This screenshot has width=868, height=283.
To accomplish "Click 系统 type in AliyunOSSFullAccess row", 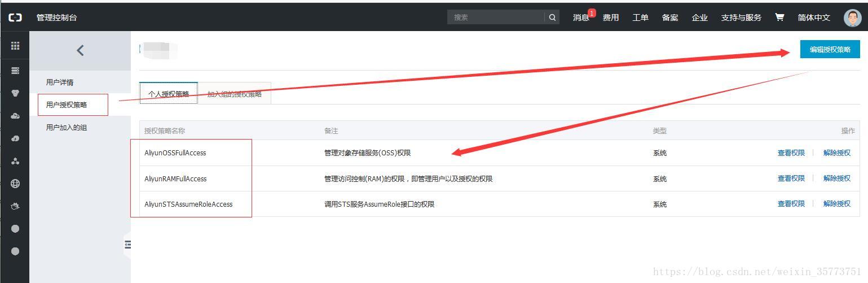I will (660, 153).
